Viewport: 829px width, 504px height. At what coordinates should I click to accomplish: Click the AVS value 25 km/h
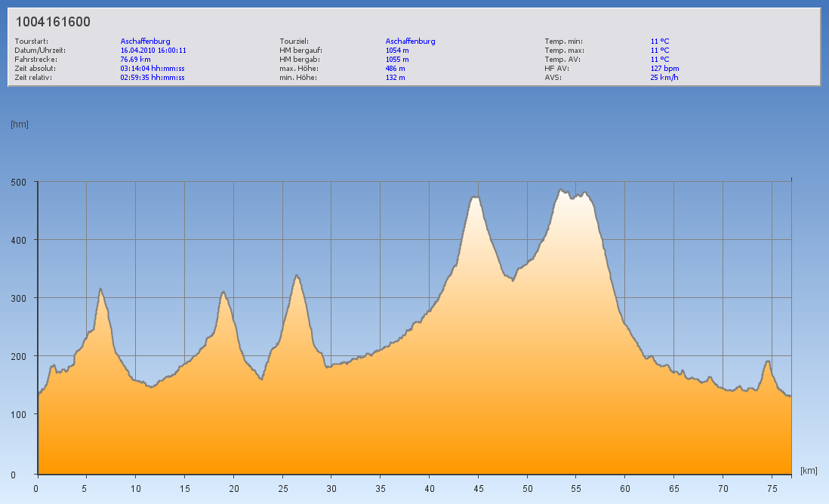click(x=664, y=78)
